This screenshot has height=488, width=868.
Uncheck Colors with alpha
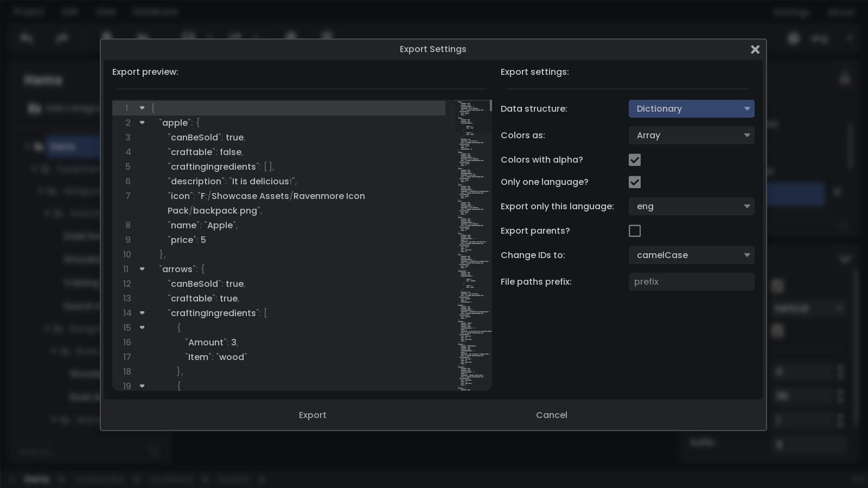pos(635,159)
